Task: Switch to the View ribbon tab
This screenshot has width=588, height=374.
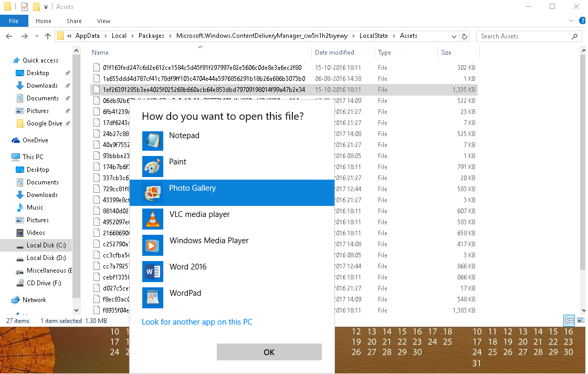Action: tap(103, 20)
